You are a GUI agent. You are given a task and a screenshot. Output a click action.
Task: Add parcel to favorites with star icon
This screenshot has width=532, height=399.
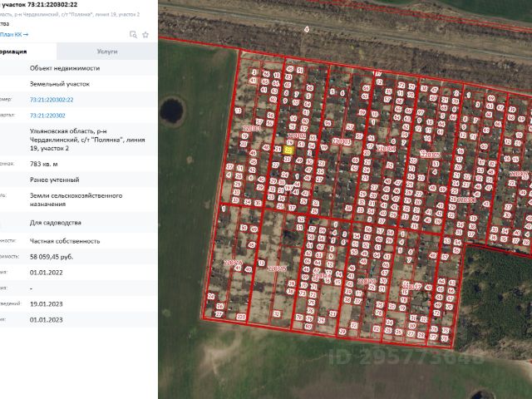pos(145,35)
